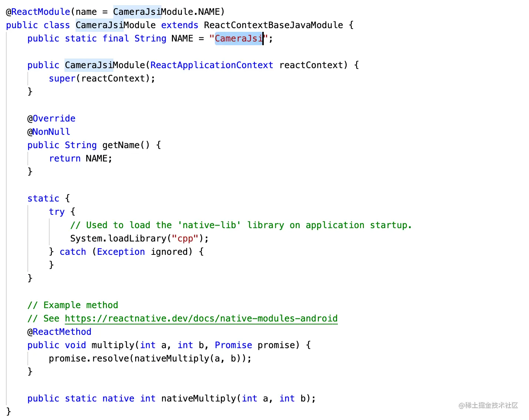Click the super(reactContext); call
Screen dimensions: 529x420
pyautogui.click(x=102, y=79)
